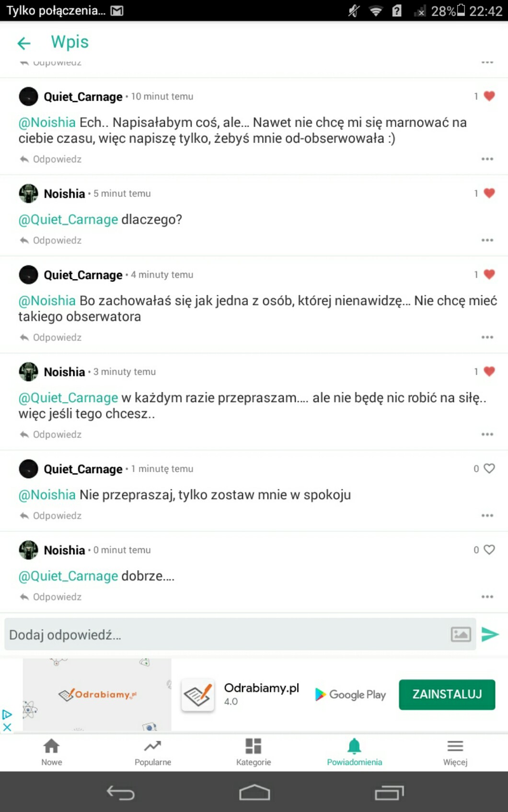The width and height of the screenshot is (508, 812).
Task: Send the reply with the green arrow
Action: click(x=490, y=634)
